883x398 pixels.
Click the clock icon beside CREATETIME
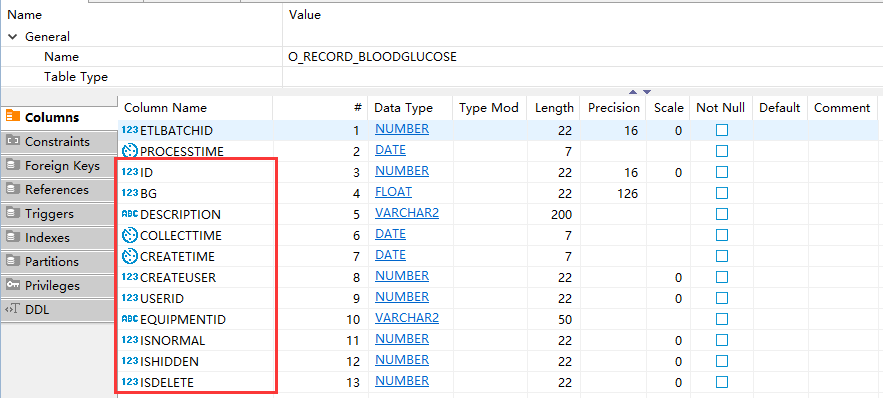(130, 257)
